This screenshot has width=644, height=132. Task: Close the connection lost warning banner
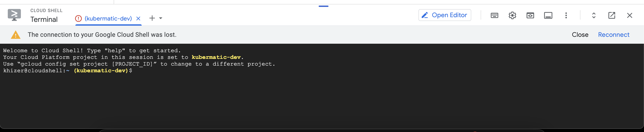tap(580, 35)
